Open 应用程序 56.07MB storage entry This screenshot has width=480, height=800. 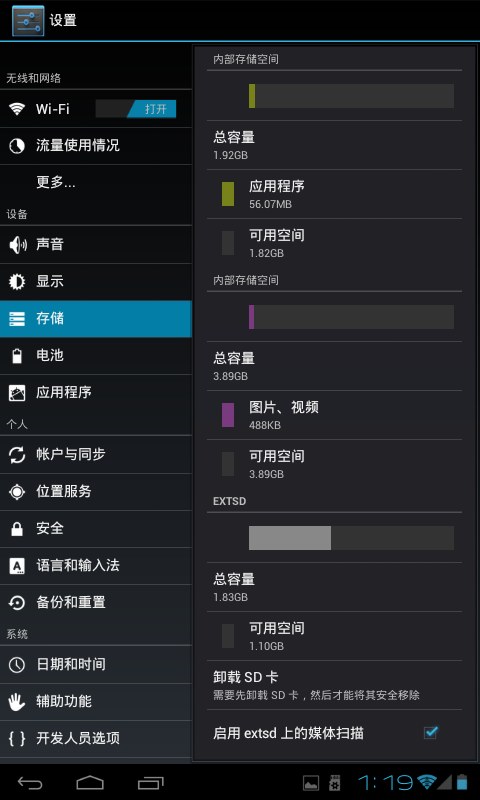pyautogui.click(x=334, y=194)
